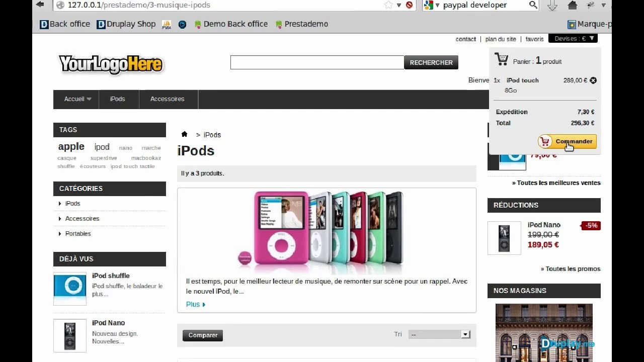Open Portables category in sidebar
The height and width of the screenshot is (362, 644).
[78, 234]
